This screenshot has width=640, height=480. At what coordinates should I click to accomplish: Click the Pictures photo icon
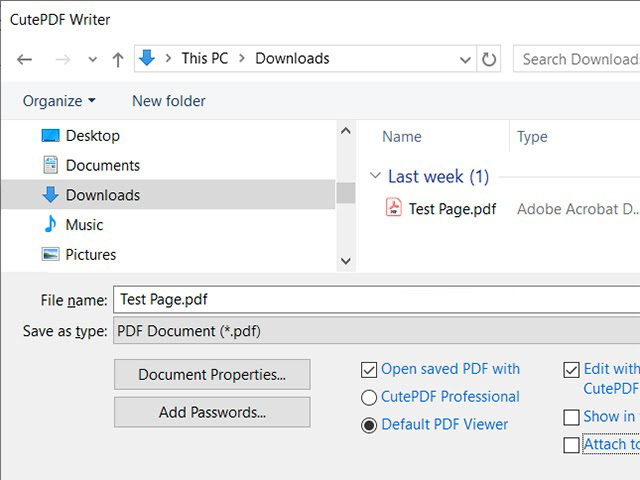(x=51, y=254)
